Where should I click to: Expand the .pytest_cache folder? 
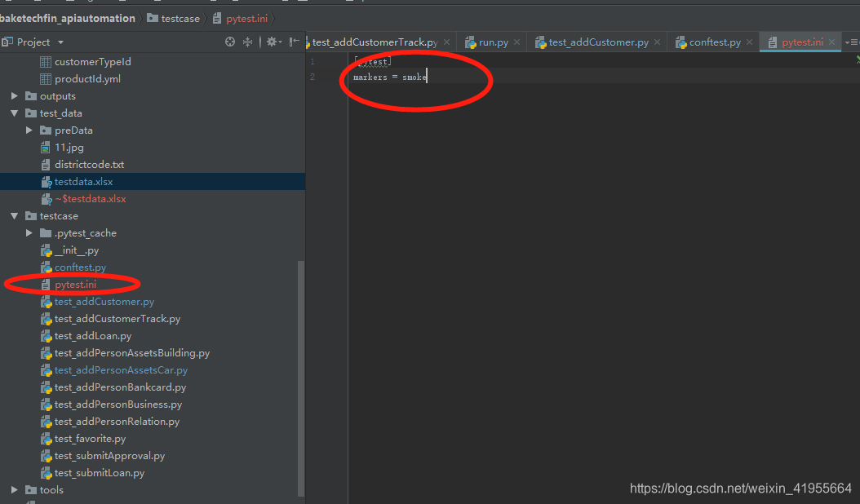click(29, 233)
